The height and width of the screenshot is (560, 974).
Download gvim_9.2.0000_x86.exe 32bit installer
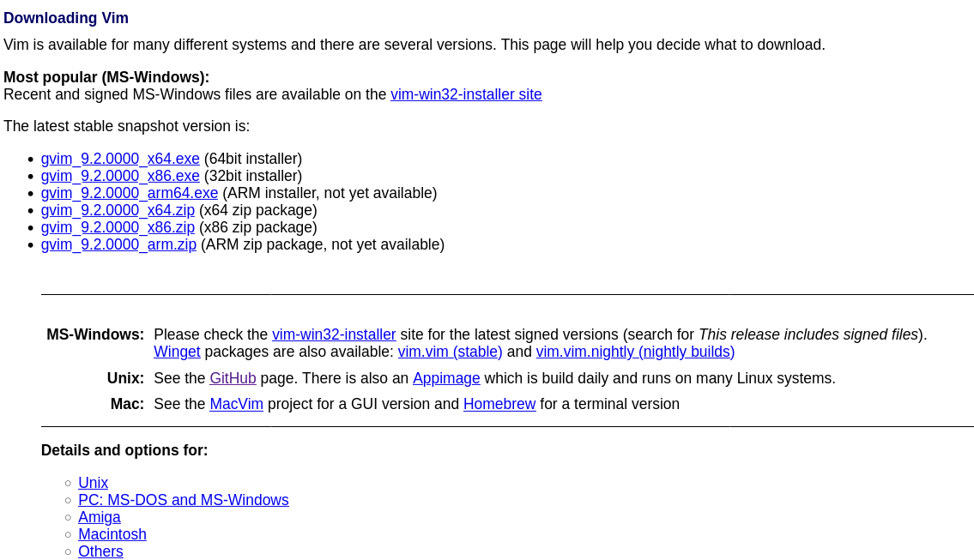[x=120, y=176]
